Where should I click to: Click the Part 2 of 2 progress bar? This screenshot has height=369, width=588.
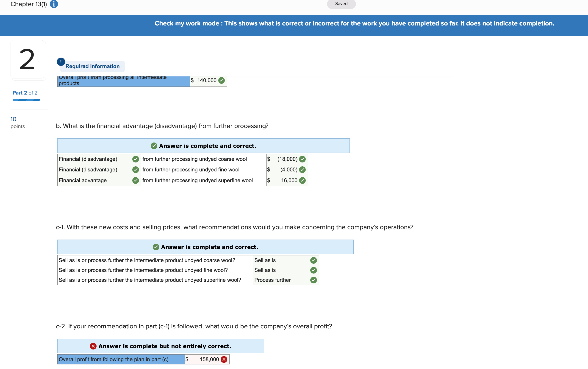click(x=26, y=100)
